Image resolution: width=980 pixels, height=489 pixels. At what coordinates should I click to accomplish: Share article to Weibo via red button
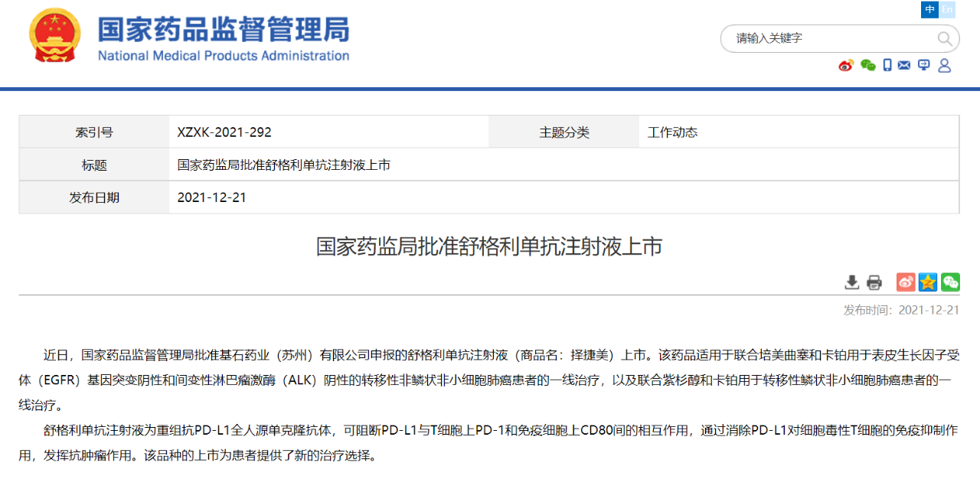[x=906, y=282]
